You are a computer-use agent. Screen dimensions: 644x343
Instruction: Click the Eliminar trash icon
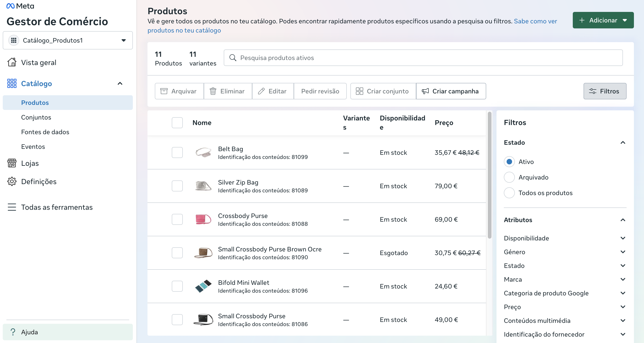[x=213, y=91]
